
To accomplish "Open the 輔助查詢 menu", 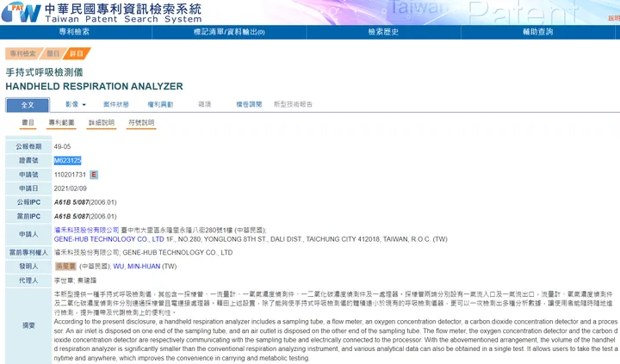I will tap(537, 32).
